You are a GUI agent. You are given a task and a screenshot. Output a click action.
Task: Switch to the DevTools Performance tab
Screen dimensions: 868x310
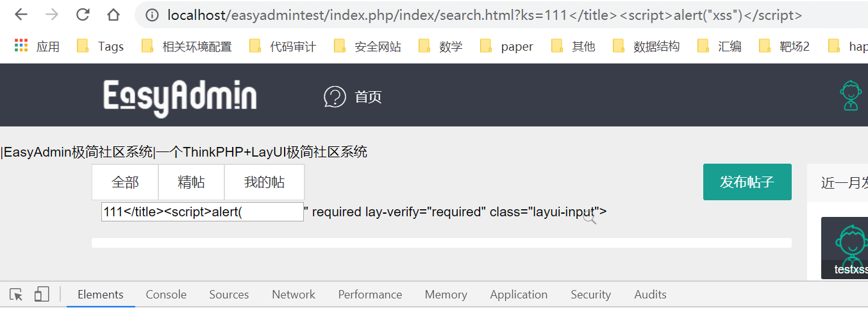click(370, 295)
